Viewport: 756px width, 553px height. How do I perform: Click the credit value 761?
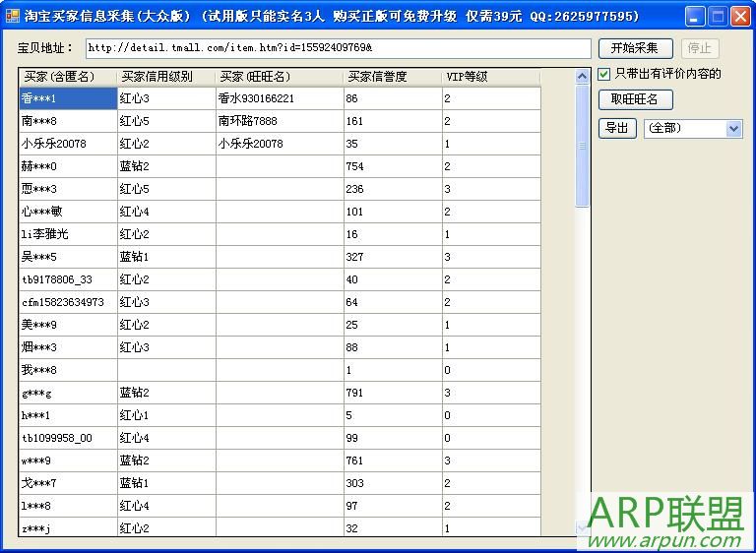[x=393, y=461]
